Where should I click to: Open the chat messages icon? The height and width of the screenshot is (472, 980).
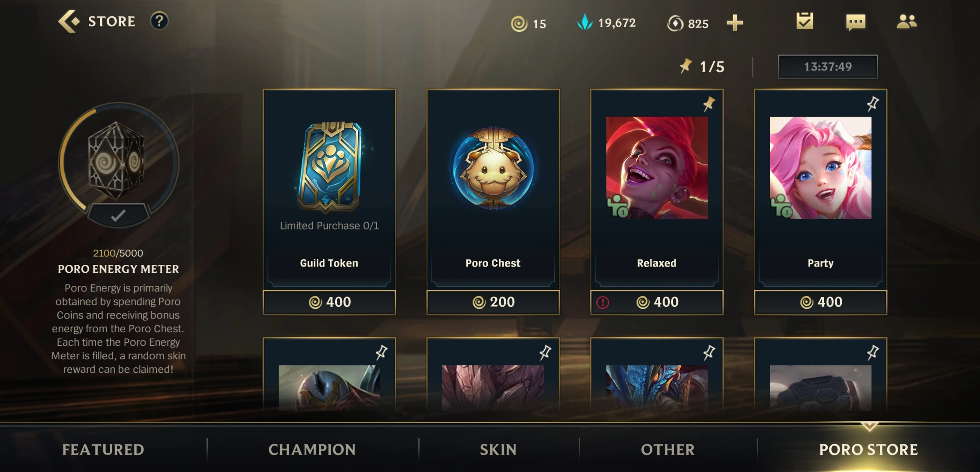[856, 22]
